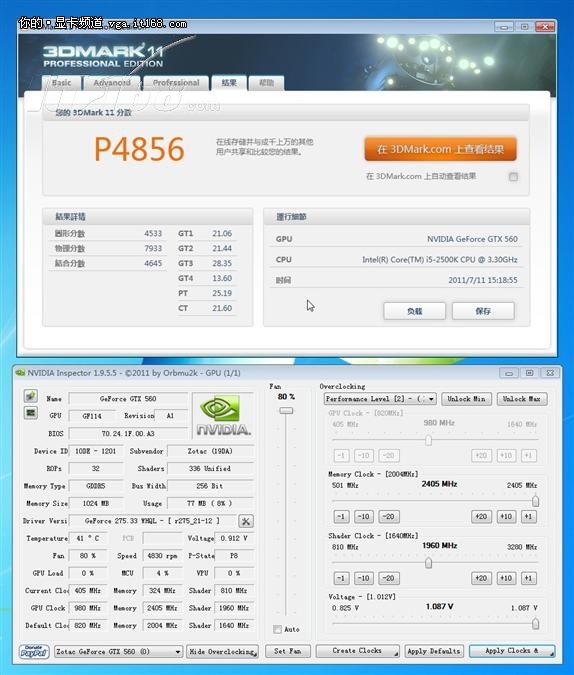Image resolution: width=574 pixels, height=675 pixels.
Task: Click the PayPal donate icon
Action: [x=34, y=651]
